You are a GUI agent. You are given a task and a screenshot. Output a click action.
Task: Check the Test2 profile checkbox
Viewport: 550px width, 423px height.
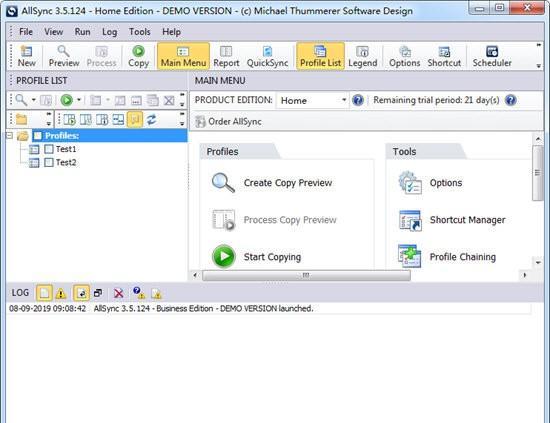[x=49, y=162]
